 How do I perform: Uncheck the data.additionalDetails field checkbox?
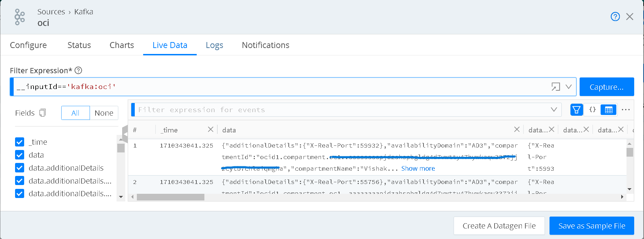tap(20, 168)
